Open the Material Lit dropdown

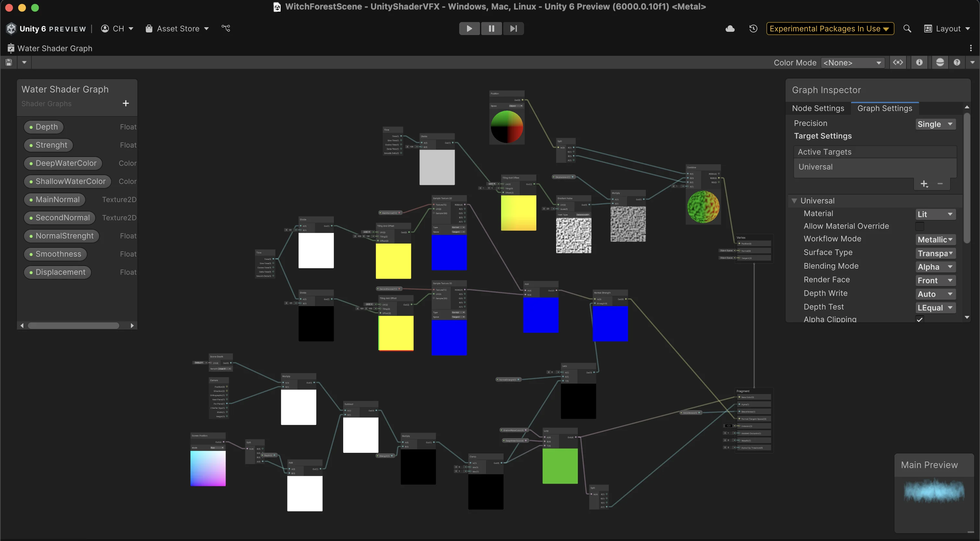click(935, 214)
